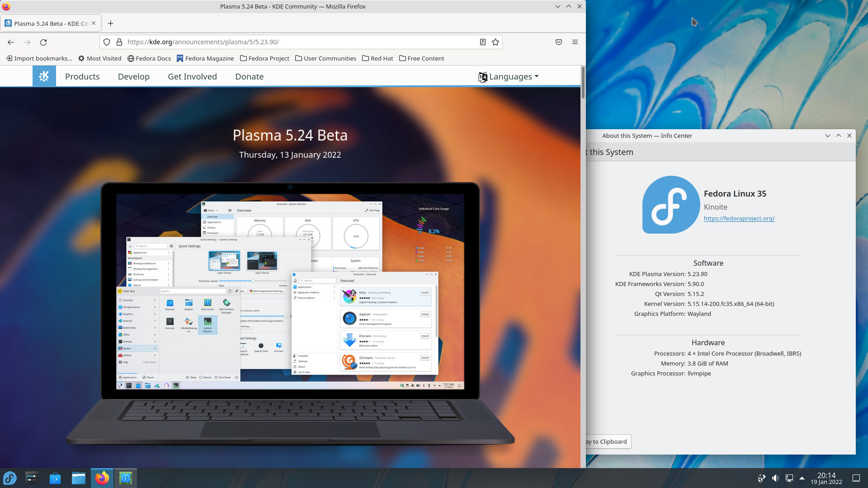
Task: Click the https://fedoraproject.org/ link
Action: (739, 218)
